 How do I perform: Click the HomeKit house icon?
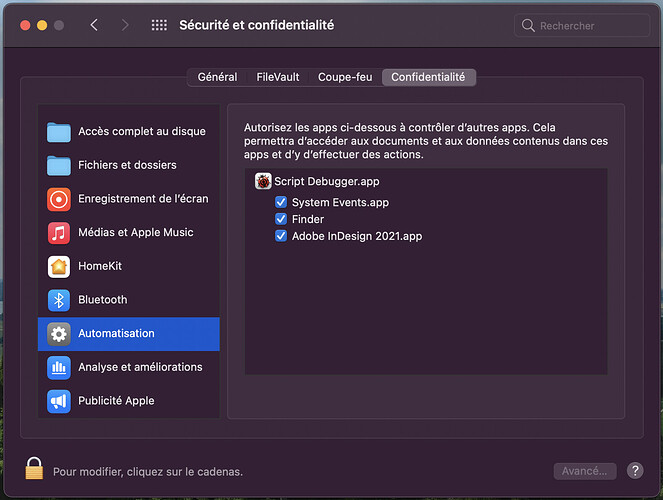(x=59, y=267)
